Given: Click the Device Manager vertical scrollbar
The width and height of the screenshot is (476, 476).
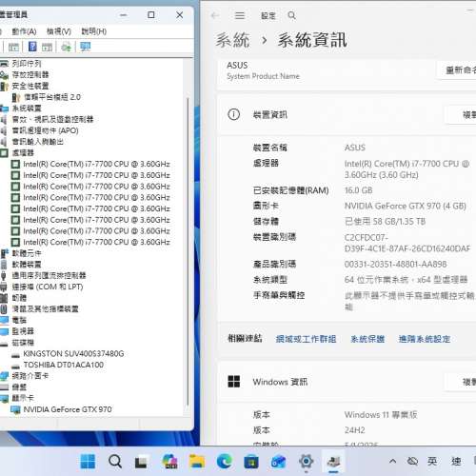Looking at the screenshot, I should coord(188,250).
